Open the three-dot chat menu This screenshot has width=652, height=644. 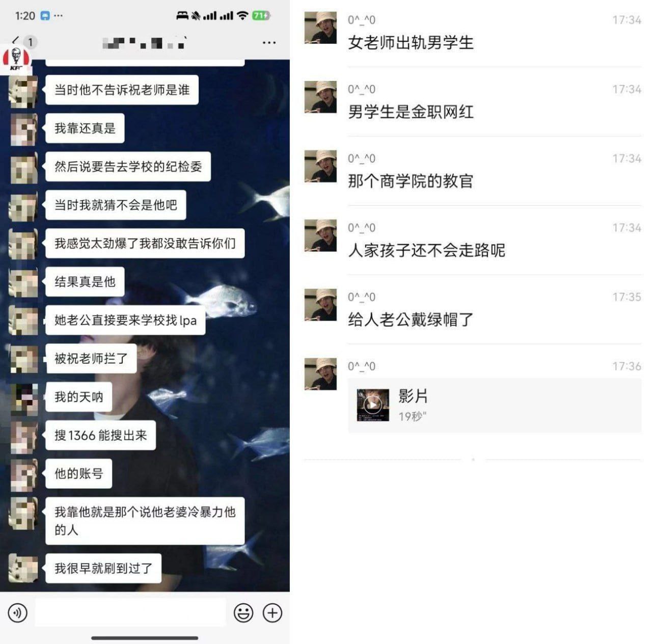(269, 43)
